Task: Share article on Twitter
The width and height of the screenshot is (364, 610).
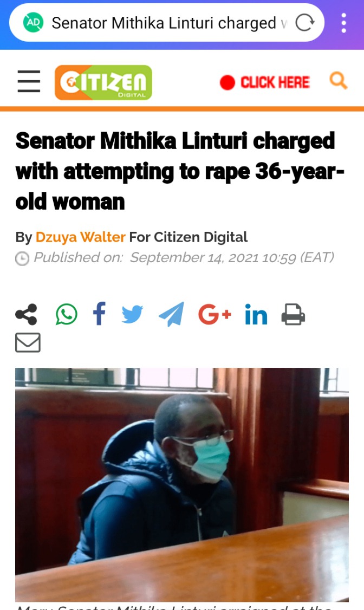Action: pos(132,314)
